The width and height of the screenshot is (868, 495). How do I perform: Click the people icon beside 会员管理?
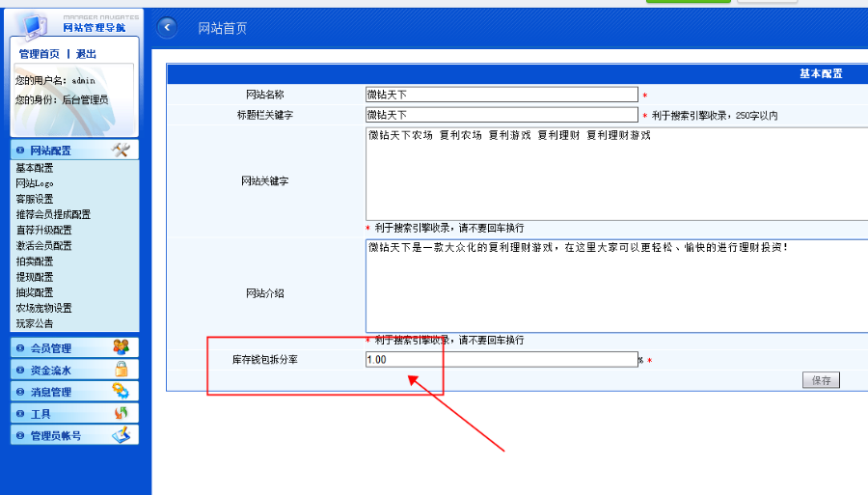tap(121, 347)
